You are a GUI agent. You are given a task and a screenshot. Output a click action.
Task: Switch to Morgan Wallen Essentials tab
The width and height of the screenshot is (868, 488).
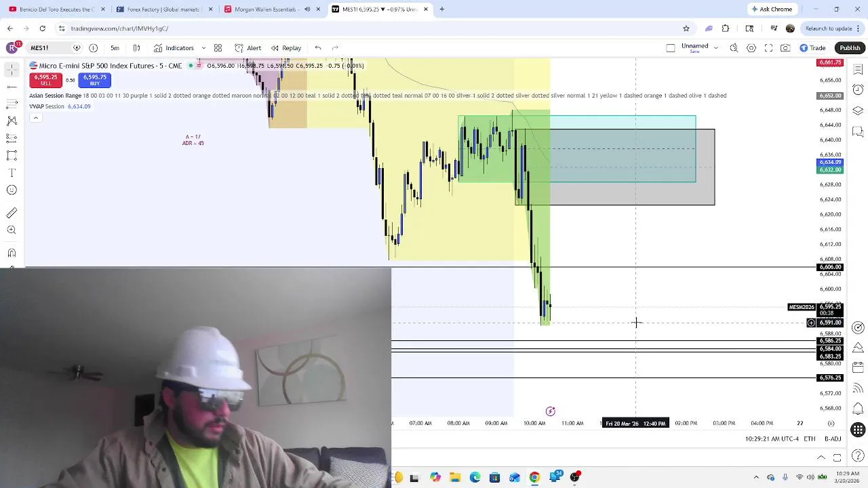(x=273, y=9)
